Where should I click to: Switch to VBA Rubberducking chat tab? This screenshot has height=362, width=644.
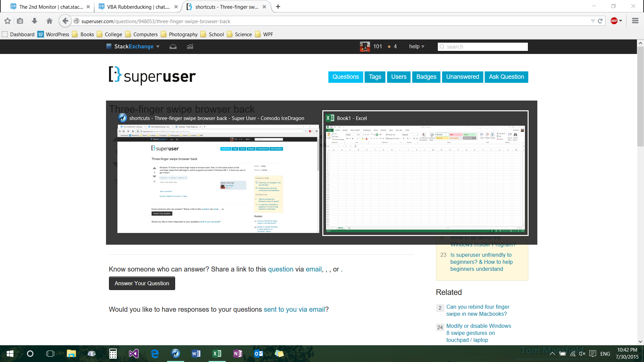coord(138,7)
